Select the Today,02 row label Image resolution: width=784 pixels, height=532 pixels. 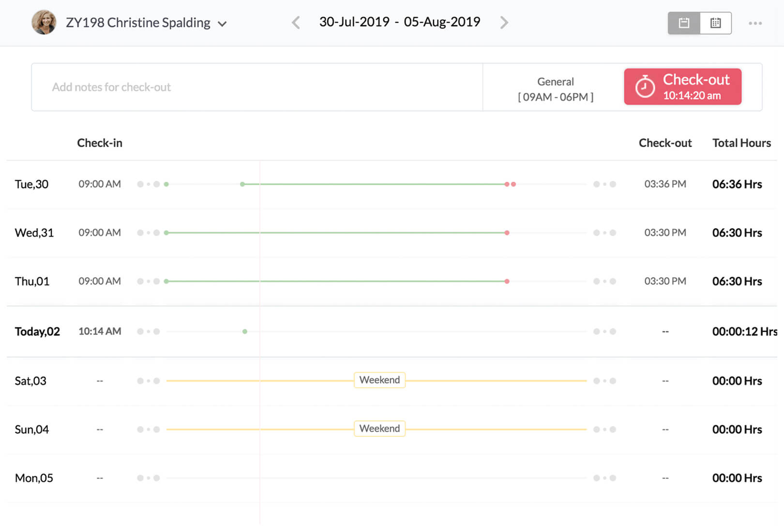click(x=37, y=332)
